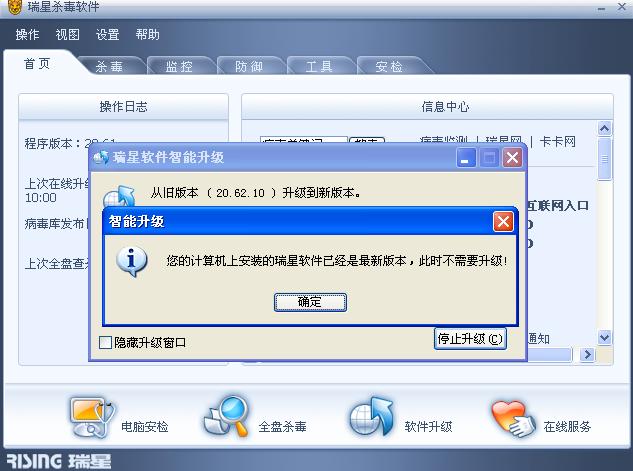Click the 电脑安检 stethoscope computer icon
Viewport: 633px width, 471px height.
(x=92, y=418)
